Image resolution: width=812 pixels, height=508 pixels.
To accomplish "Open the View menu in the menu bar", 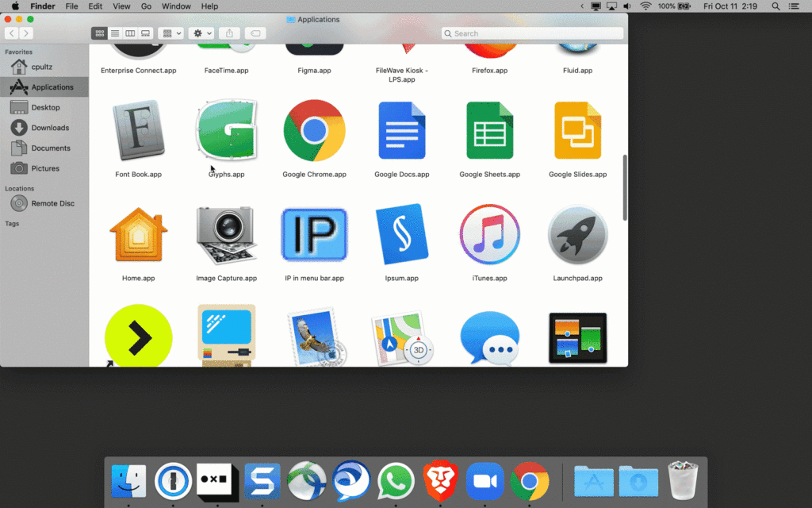I will coord(121,6).
